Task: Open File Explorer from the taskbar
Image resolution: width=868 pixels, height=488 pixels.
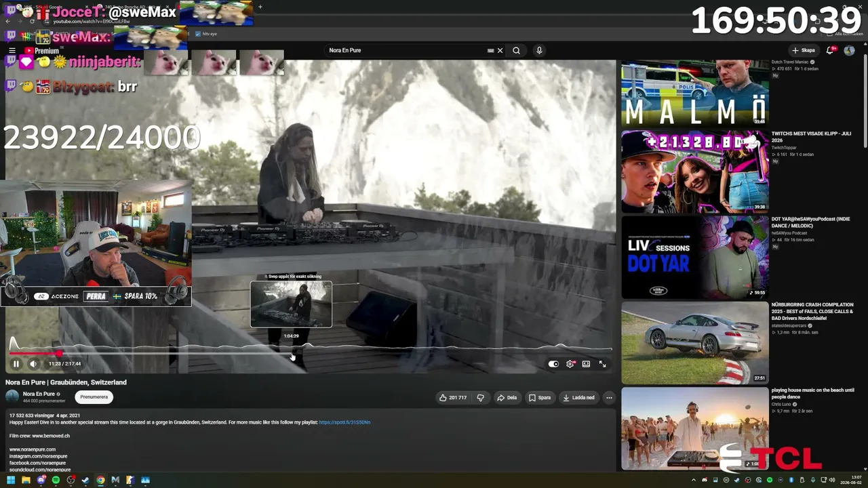Action: coord(26,481)
